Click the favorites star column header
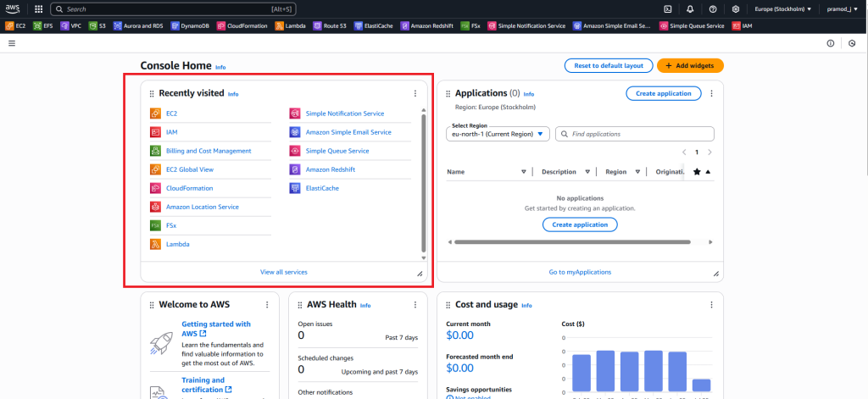This screenshot has width=868, height=399. pos(697,172)
